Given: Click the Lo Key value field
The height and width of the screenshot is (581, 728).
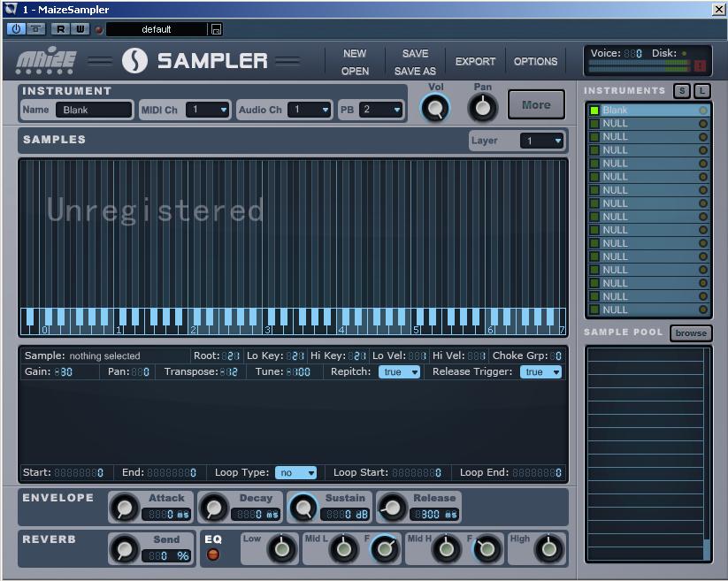Looking at the screenshot, I should (295, 355).
